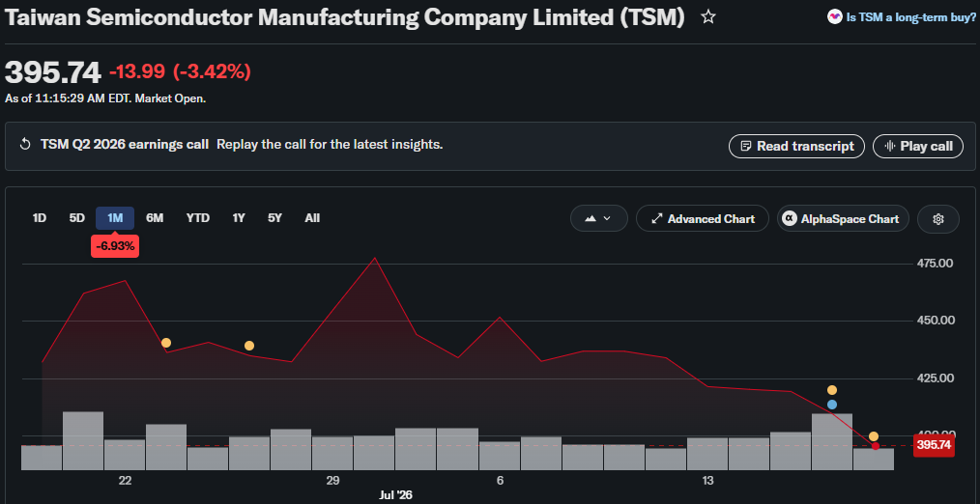Viewport: 980px width, 504px height.
Task: Click the 450.00 axis label
Action: (937, 321)
